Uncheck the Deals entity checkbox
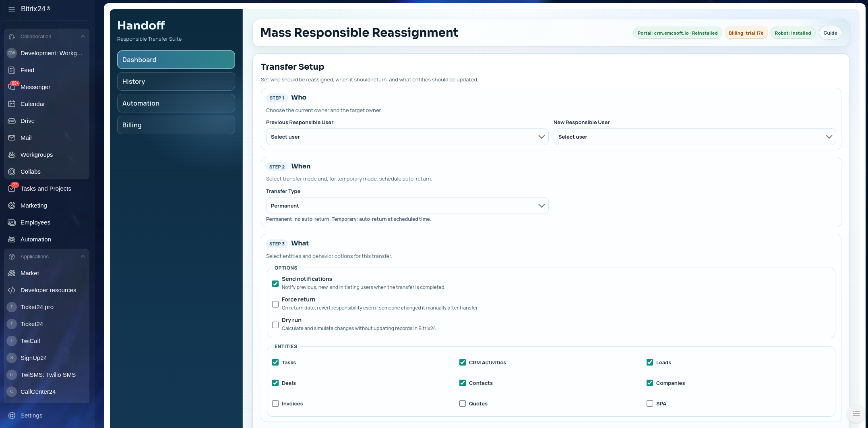This screenshot has height=428, width=868. tap(275, 383)
